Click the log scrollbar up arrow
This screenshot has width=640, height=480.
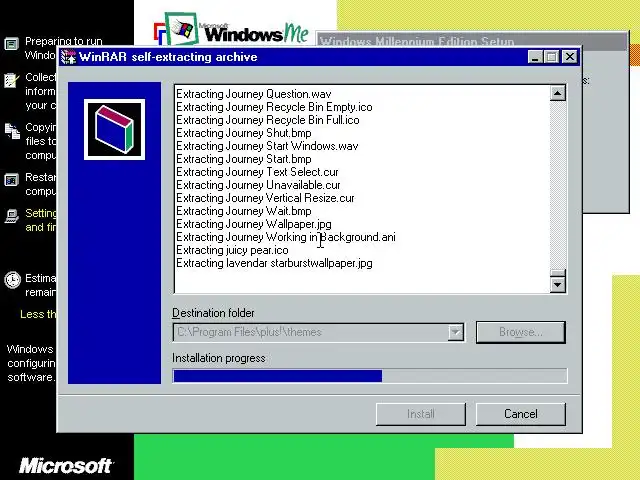pyautogui.click(x=558, y=93)
